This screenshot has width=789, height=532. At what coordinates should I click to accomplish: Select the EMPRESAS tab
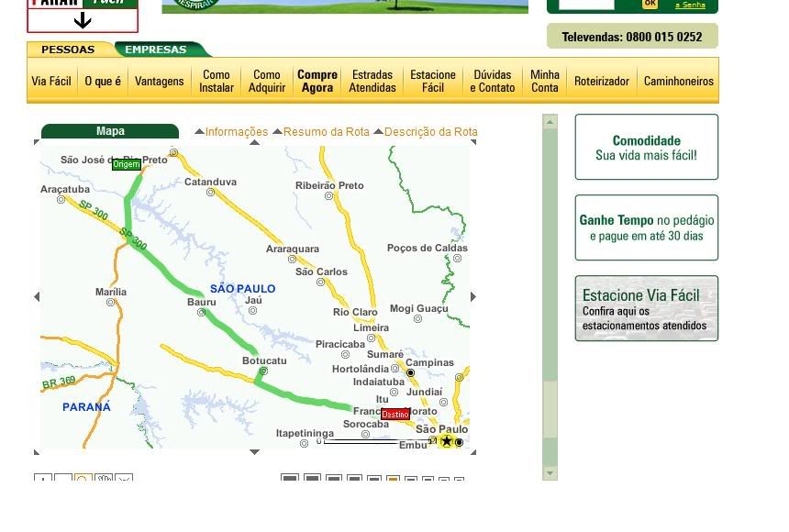[x=156, y=50]
